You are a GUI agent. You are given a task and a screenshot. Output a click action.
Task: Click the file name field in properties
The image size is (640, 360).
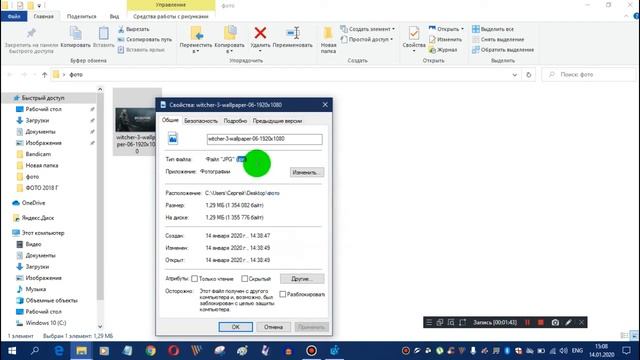click(x=264, y=139)
